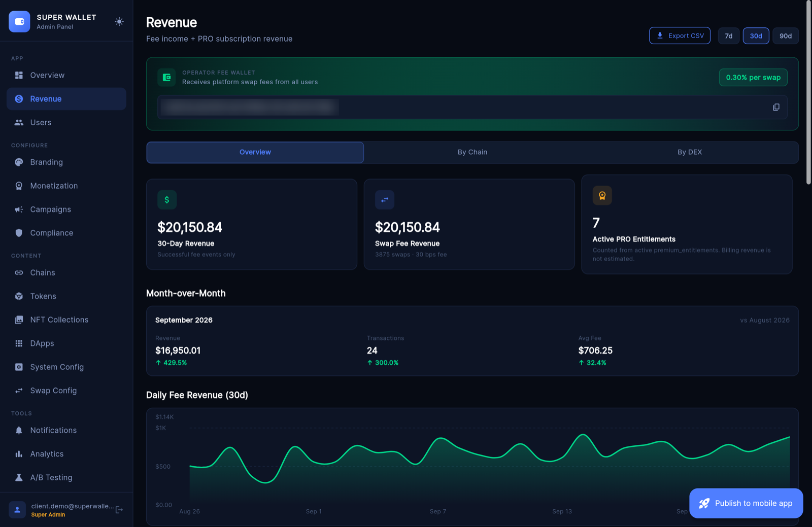
Task: Click the operator fee wallet green icon
Action: 166,78
